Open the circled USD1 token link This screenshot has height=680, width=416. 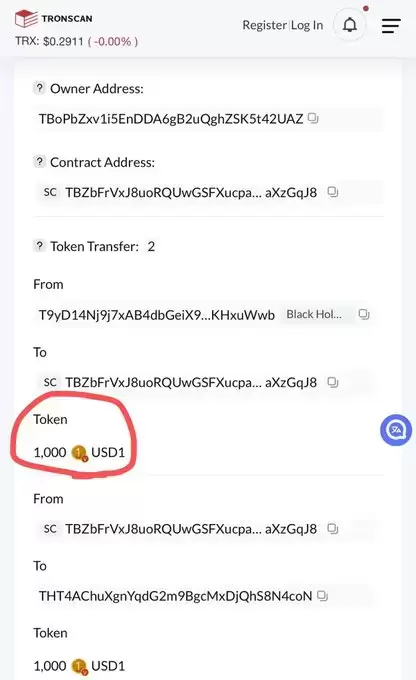[x=108, y=452]
